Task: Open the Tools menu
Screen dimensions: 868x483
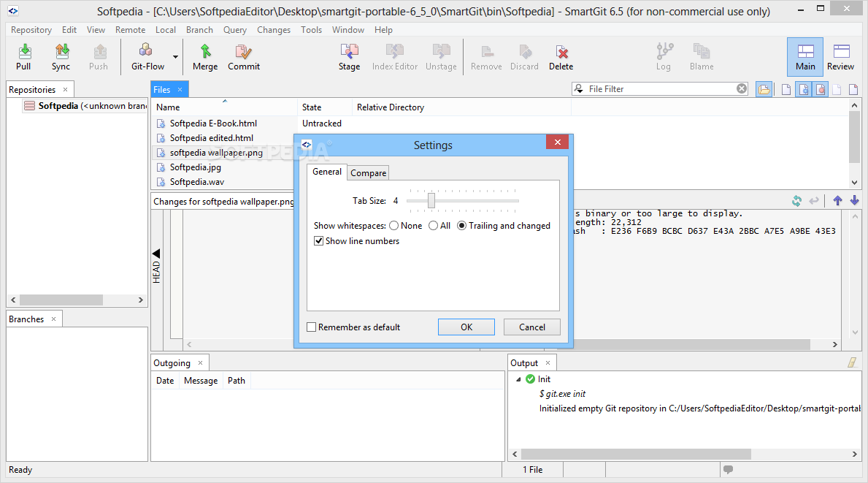Action: [x=311, y=30]
